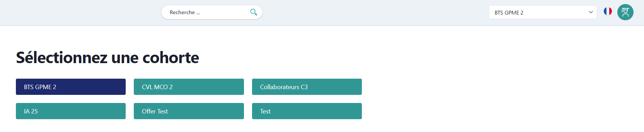Image resolution: width=644 pixels, height=132 pixels.
Task: Expand the BTS GPME 2 dropdown chevron
Action: coord(591,12)
